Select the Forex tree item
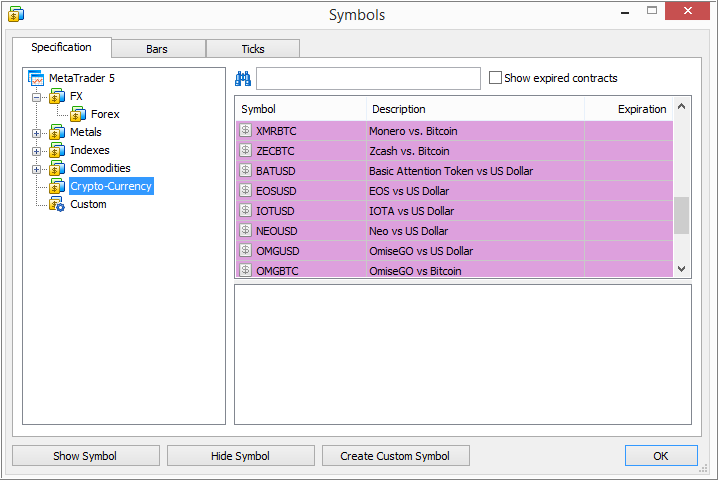Screen dimensions: 718x480 point(105,114)
